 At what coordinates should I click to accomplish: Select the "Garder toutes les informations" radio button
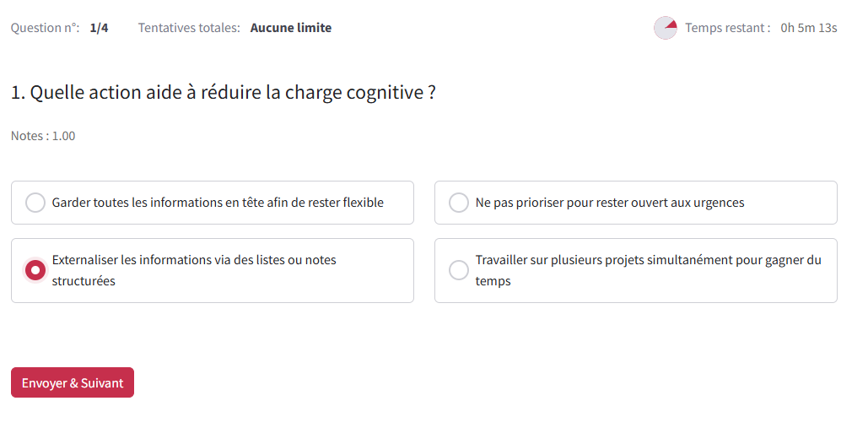tap(35, 203)
